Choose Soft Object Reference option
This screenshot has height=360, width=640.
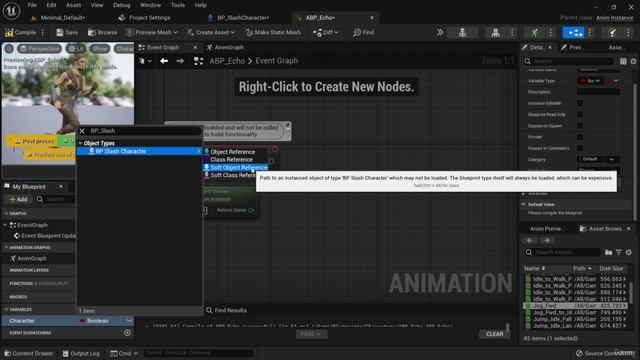tap(236, 167)
